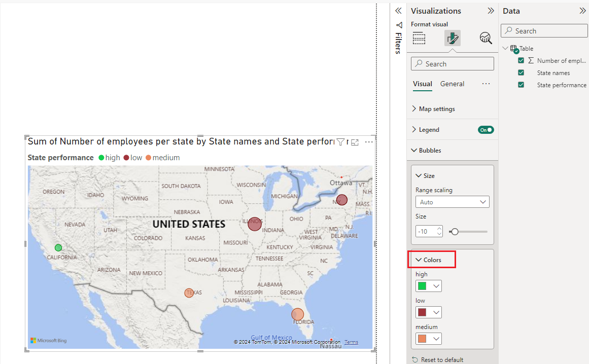Collapse the Data pane chevrons
The height and width of the screenshot is (364, 589).
coord(582,11)
